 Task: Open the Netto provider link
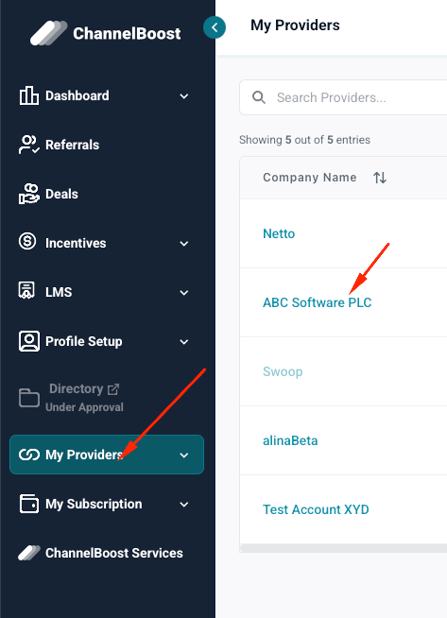[x=279, y=234]
